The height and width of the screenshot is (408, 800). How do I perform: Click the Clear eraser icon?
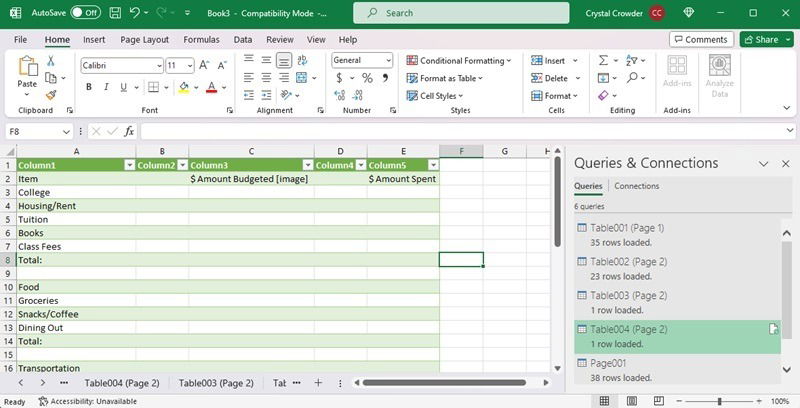click(x=604, y=95)
